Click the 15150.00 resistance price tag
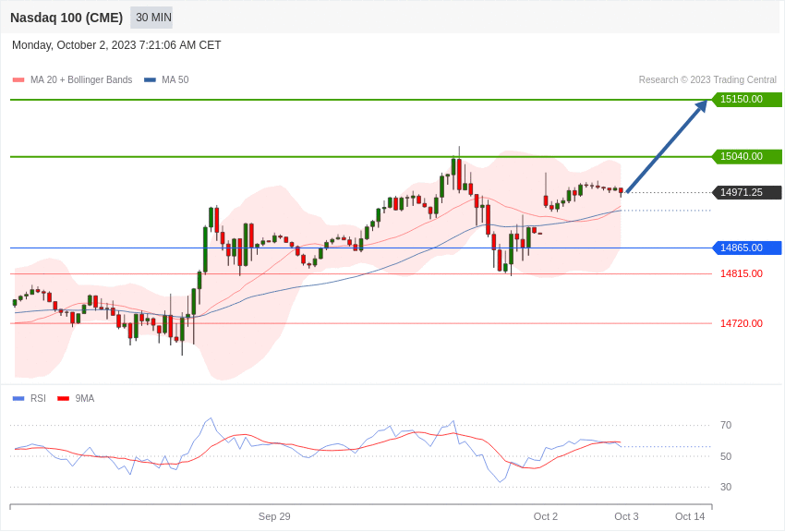This screenshot has width=785, height=532. click(x=746, y=99)
